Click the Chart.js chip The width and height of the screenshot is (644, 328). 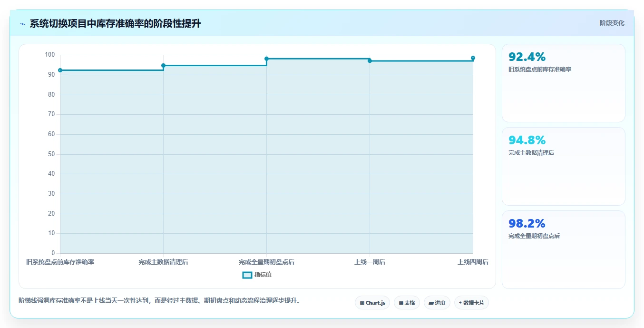372,303
